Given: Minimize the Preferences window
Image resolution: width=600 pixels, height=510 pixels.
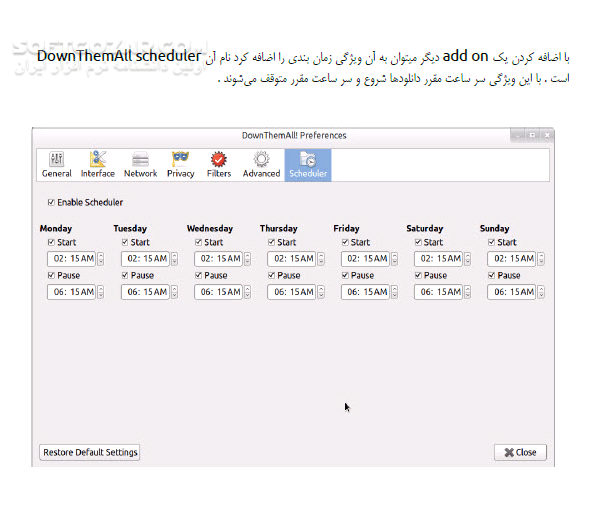Looking at the screenshot, I should tap(518, 135).
